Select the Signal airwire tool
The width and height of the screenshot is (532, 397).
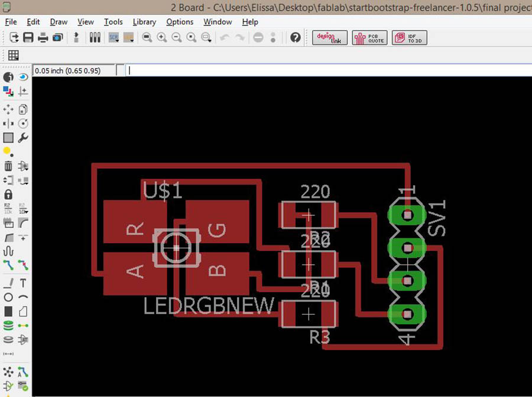(23, 325)
